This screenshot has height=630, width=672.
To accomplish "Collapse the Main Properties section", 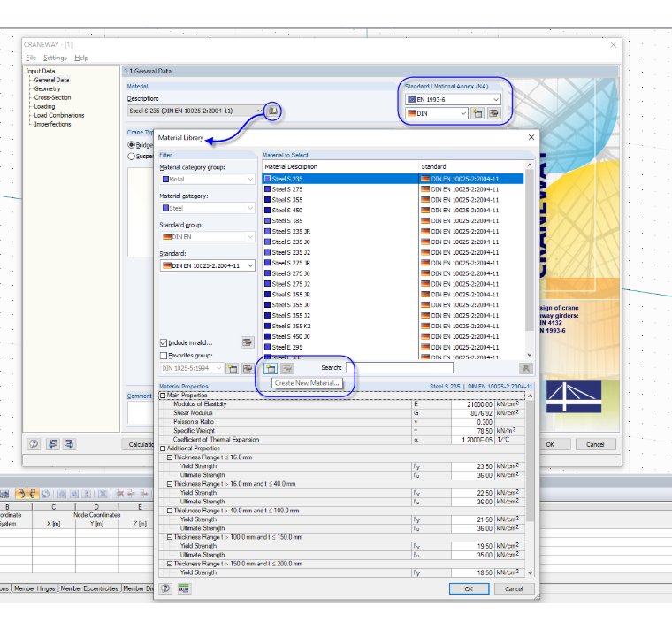I will point(163,396).
